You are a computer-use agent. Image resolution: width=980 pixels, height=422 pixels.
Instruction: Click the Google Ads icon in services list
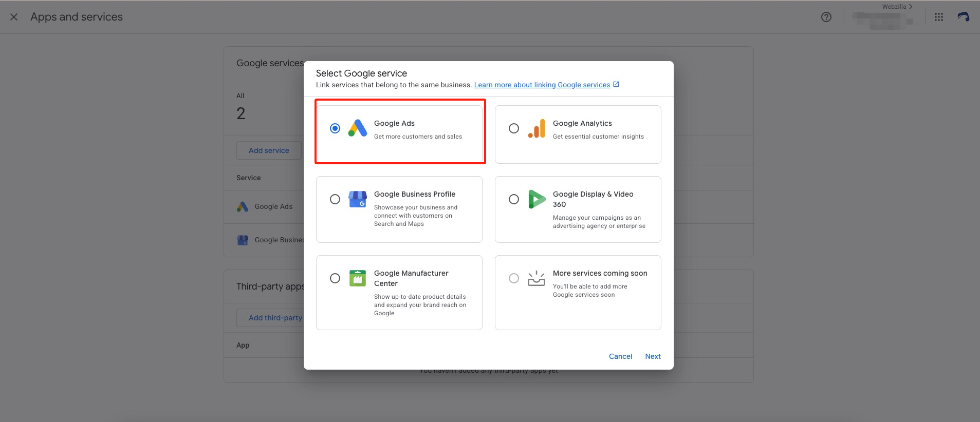pyautogui.click(x=243, y=206)
